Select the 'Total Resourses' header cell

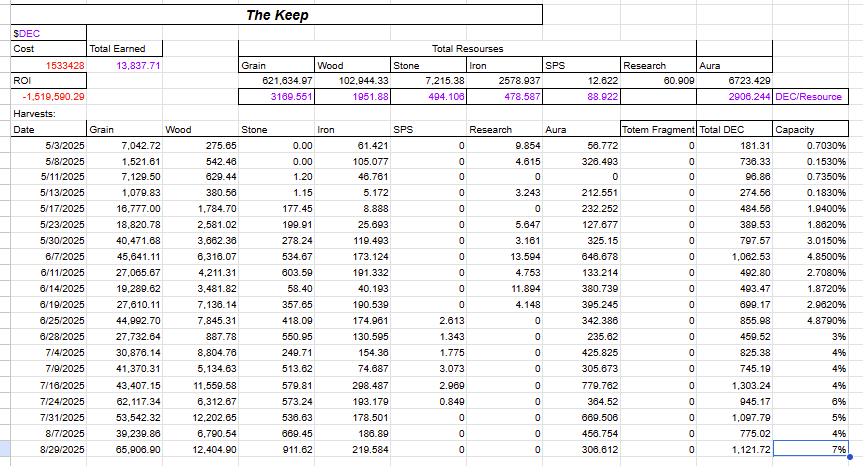click(467, 48)
